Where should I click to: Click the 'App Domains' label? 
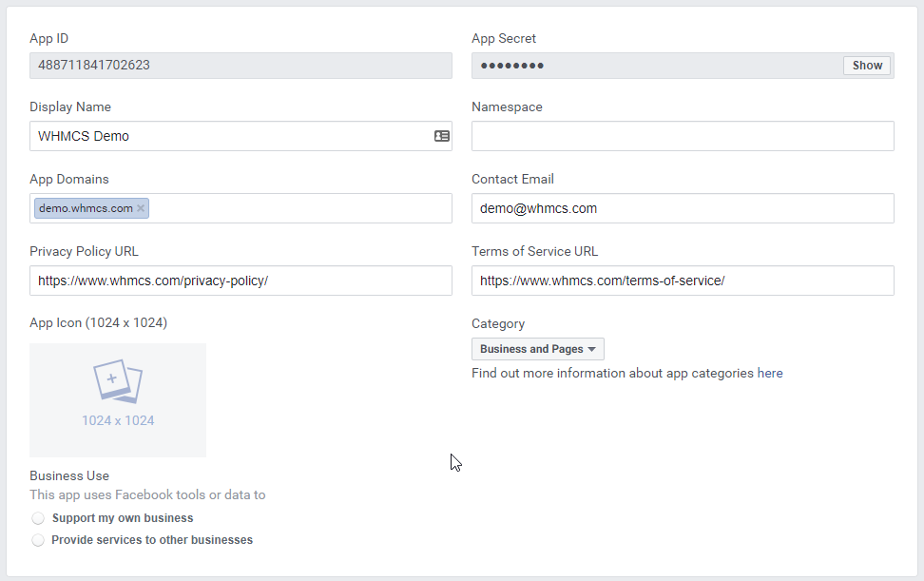(69, 179)
